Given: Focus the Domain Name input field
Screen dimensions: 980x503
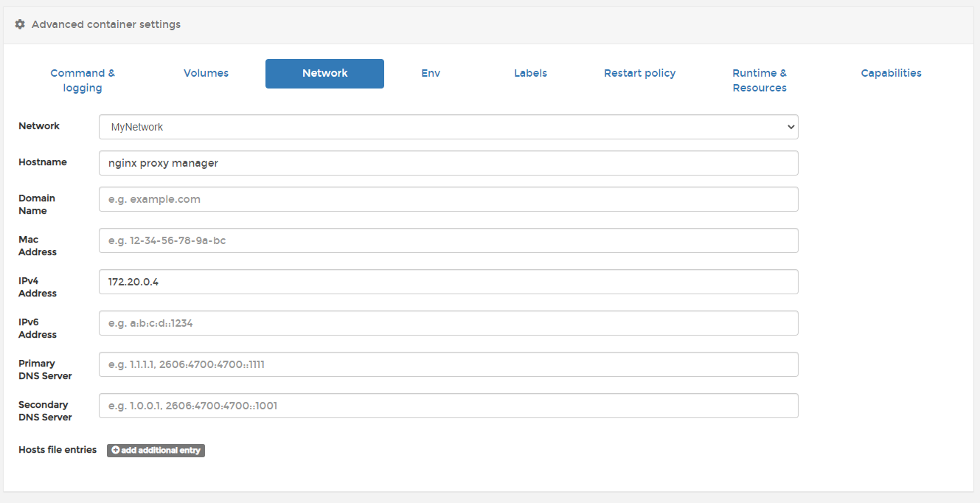Looking at the screenshot, I should pos(448,199).
